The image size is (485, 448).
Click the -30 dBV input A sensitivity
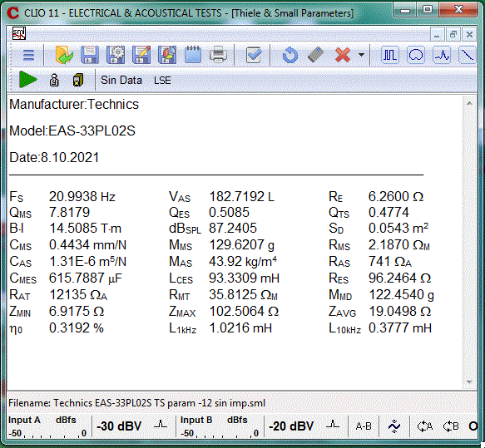point(119,426)
